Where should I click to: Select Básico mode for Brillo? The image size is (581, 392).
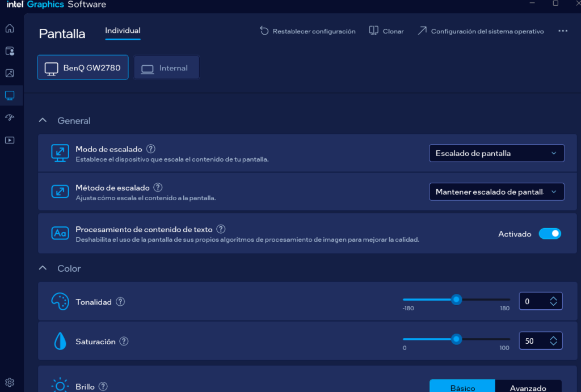(x=462, y=386)
